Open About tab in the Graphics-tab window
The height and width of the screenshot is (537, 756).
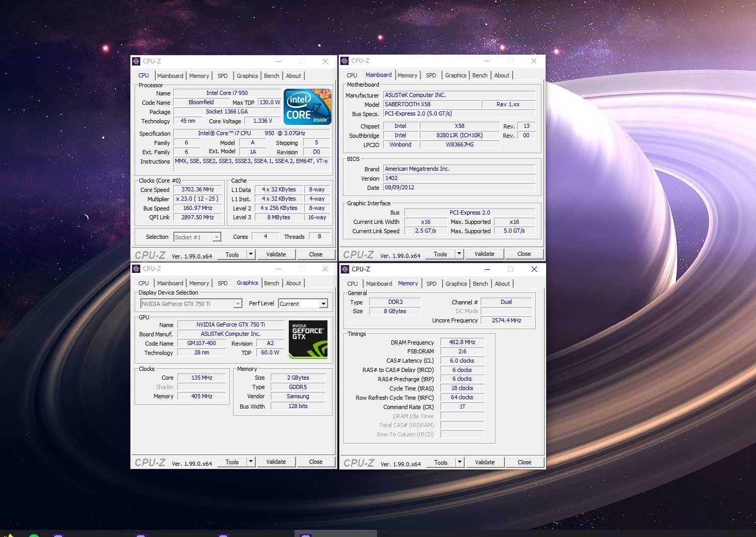(x=293, y=283)
